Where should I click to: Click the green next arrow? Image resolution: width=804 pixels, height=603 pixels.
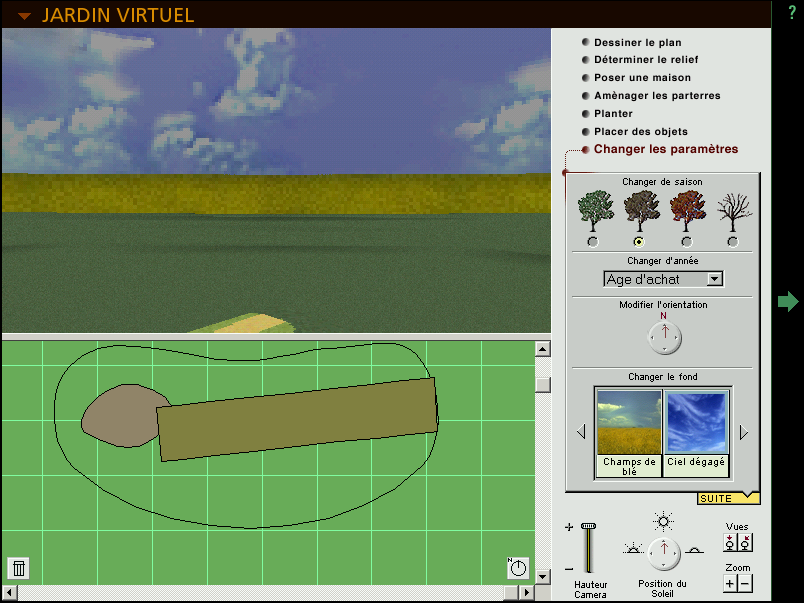(788, 301)
